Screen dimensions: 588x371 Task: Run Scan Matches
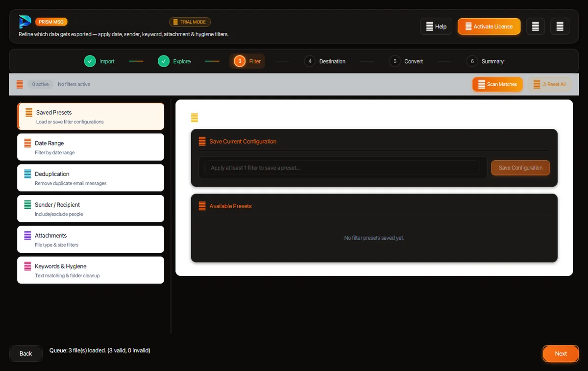point(498,84)
